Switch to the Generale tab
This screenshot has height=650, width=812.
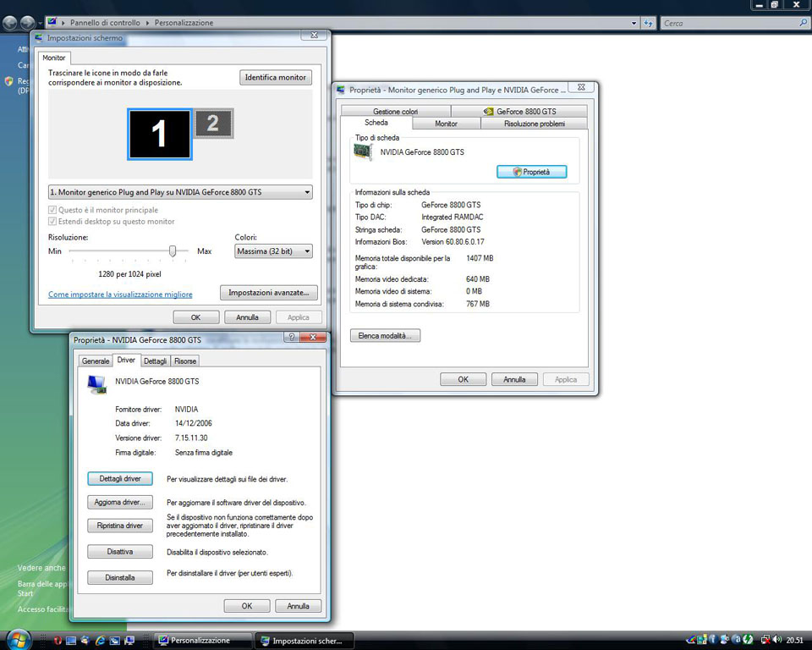(x=96, y=361)
